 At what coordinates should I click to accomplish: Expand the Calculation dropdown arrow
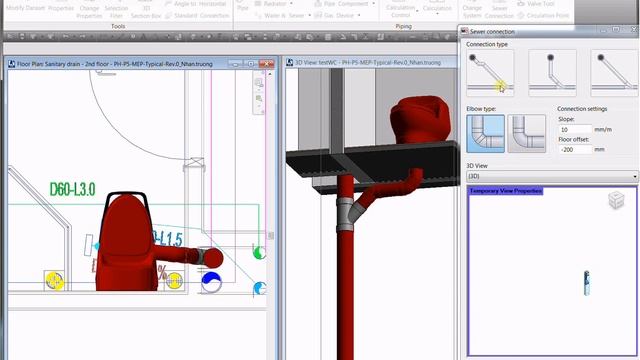pos(437,13)
